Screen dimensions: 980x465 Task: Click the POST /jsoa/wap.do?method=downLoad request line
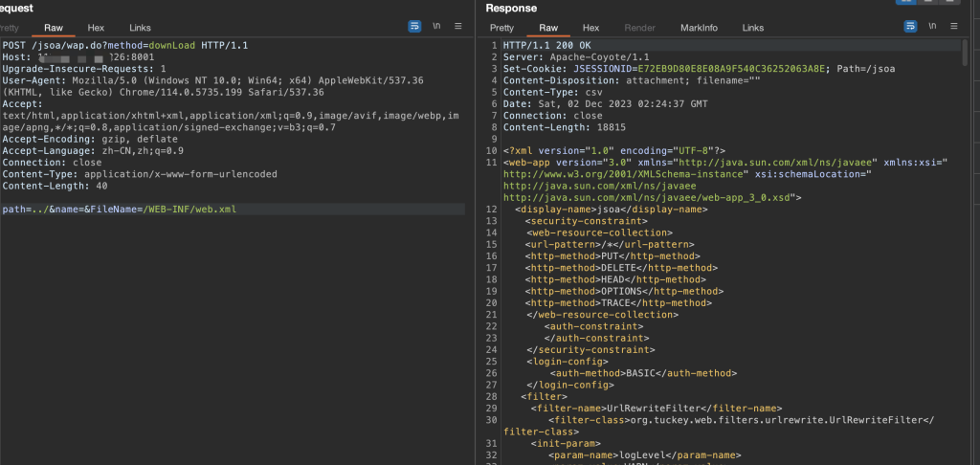(x=125, y=46)
